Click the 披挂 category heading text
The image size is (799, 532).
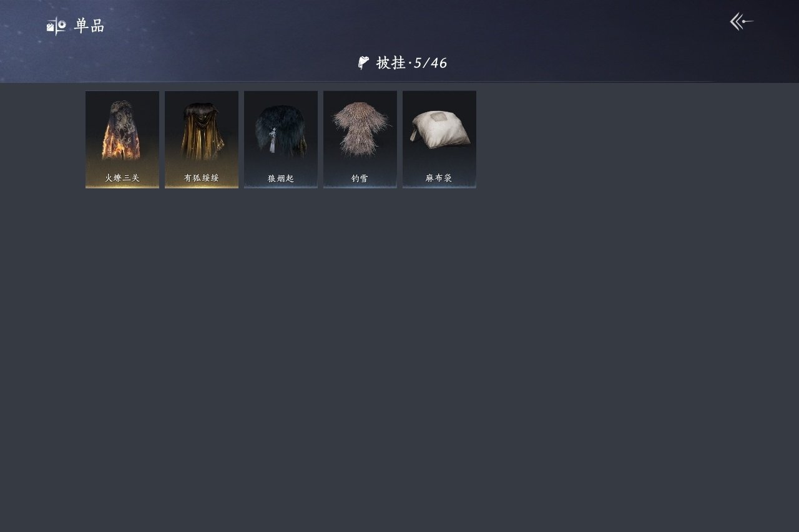coord(391,62)
